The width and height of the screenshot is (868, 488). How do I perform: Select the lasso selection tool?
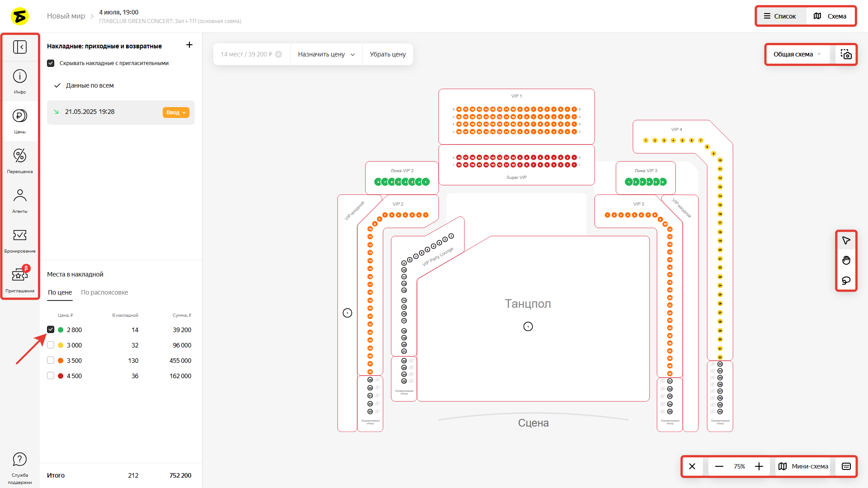pos(846,281)
